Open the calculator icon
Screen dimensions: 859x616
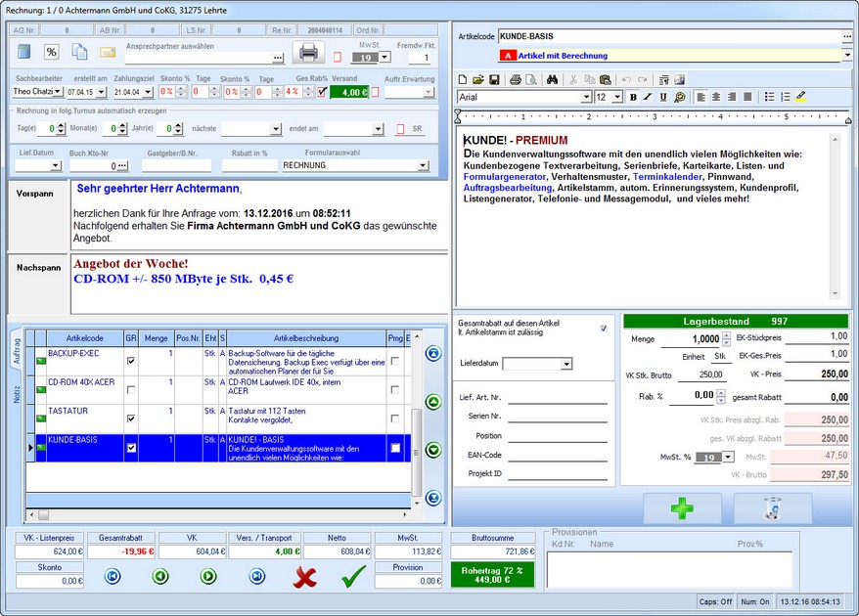tap(24, 52)
